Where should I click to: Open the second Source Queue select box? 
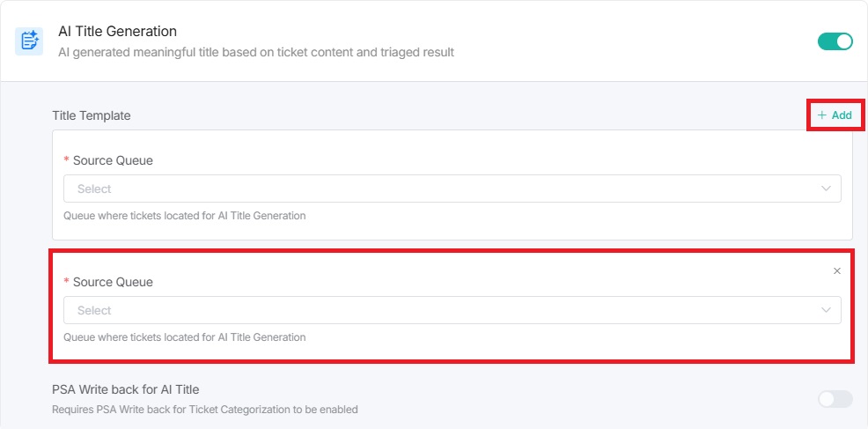point(440,310)
